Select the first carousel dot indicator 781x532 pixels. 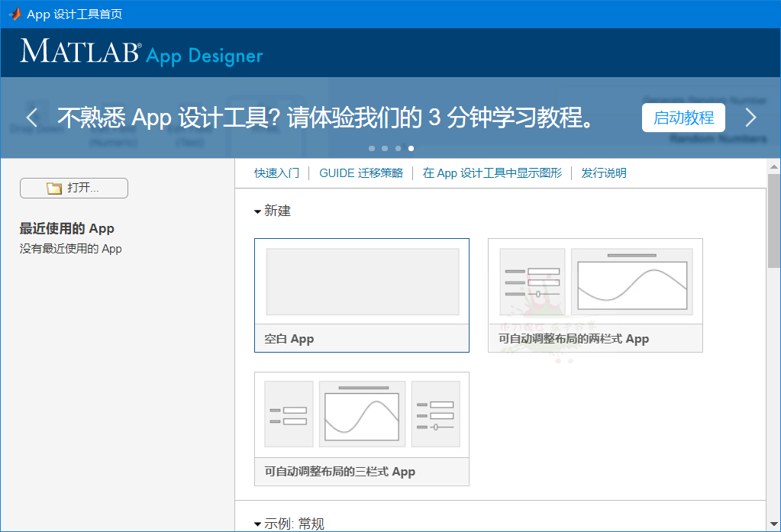click(x=372, y=148)
